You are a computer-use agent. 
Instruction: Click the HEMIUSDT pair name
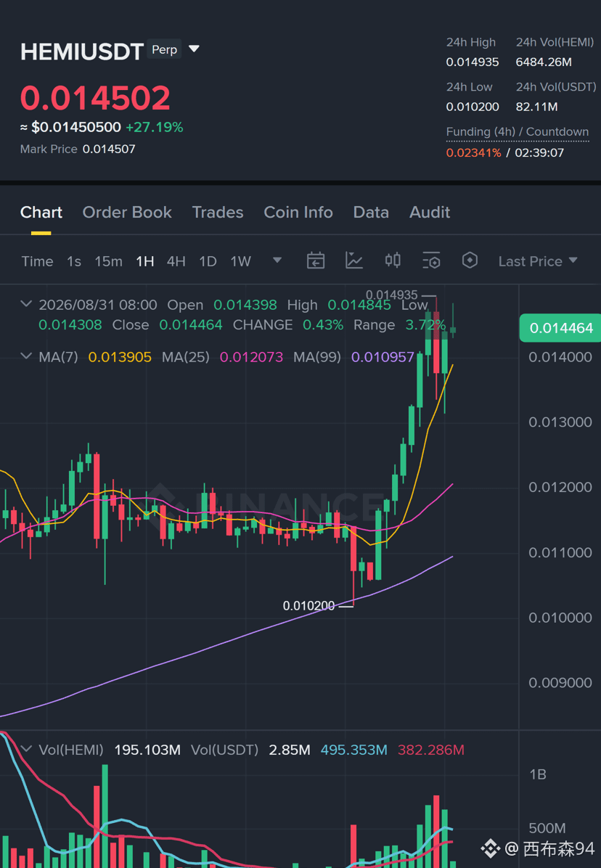point(82,52)
